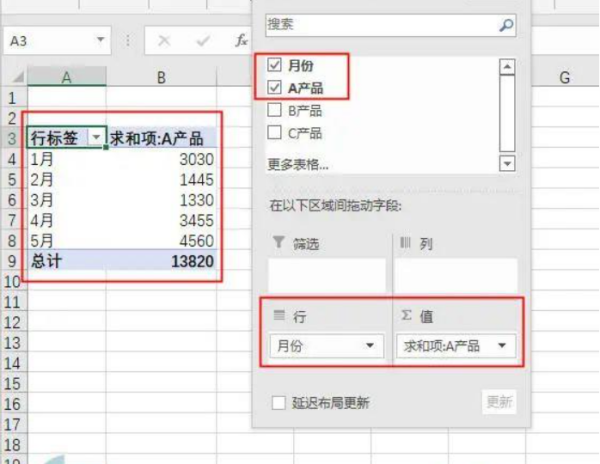Uncheck the A产品 field checkbox

click(x=274, y=87)
